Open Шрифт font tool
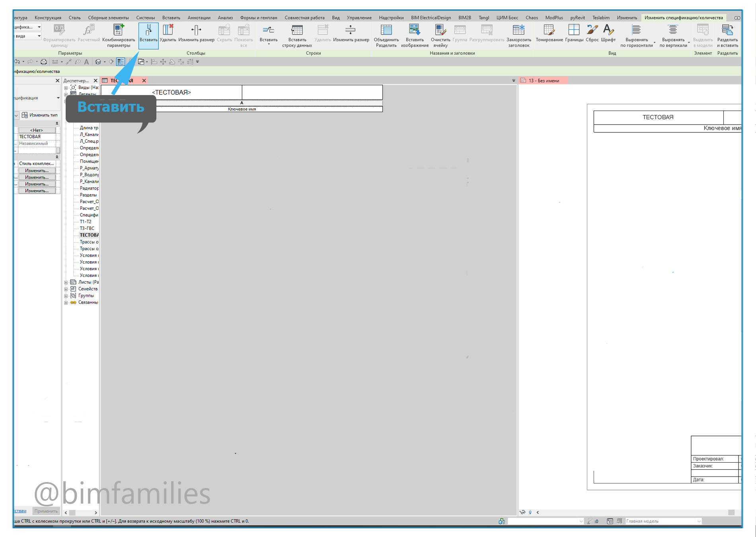Viewport: 756px width, 537px height. [x=608, y=33]
